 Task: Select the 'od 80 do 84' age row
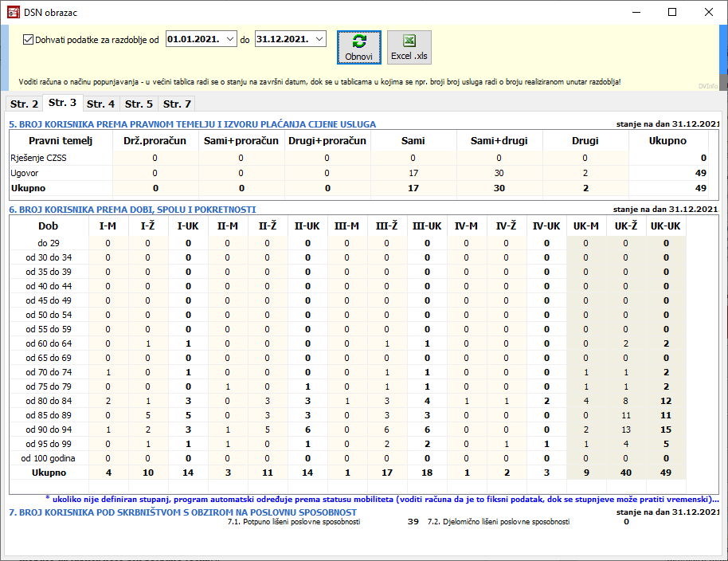(48, 400)
